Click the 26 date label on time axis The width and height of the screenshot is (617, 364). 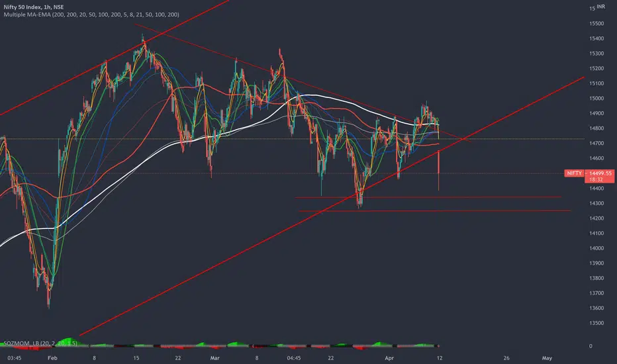[506, 358]
